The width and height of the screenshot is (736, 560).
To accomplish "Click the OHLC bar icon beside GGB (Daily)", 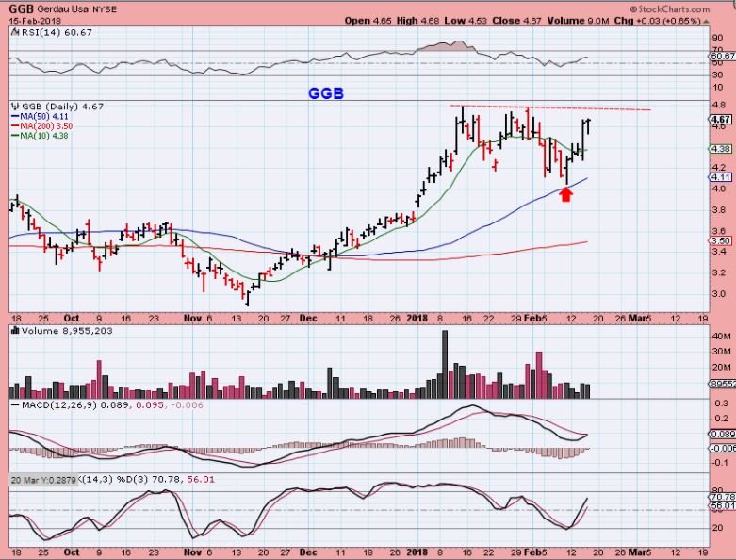I will pos(15,107).
